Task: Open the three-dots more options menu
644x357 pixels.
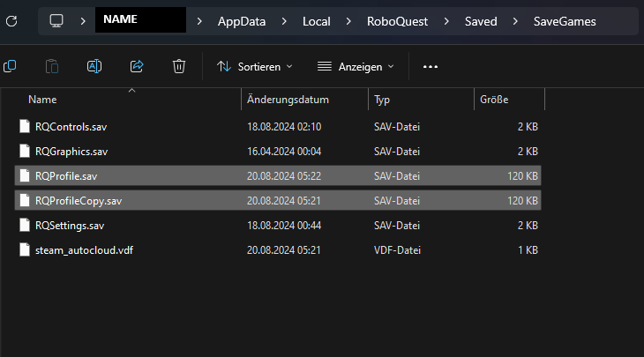Action: coord(431,66)
